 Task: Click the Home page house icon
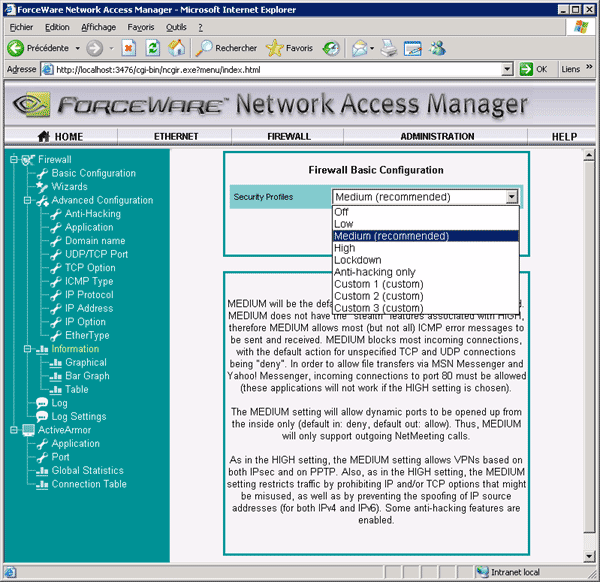[176, 48]
